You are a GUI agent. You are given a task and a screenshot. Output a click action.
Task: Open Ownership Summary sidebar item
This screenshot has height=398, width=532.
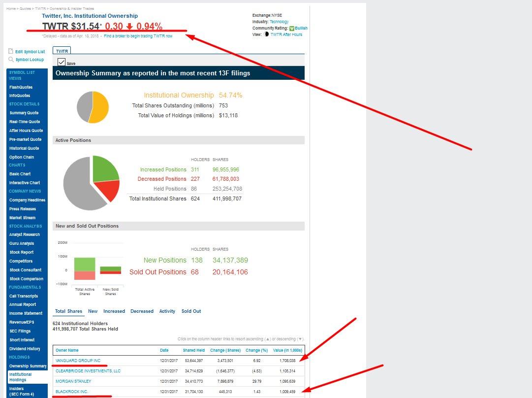pos(28,366)
